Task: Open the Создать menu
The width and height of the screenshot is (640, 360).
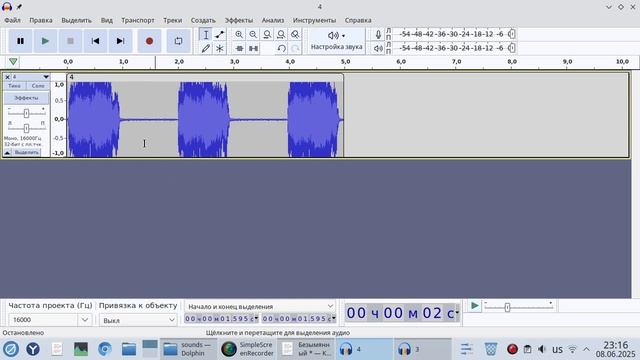Action: coord(203,20)
